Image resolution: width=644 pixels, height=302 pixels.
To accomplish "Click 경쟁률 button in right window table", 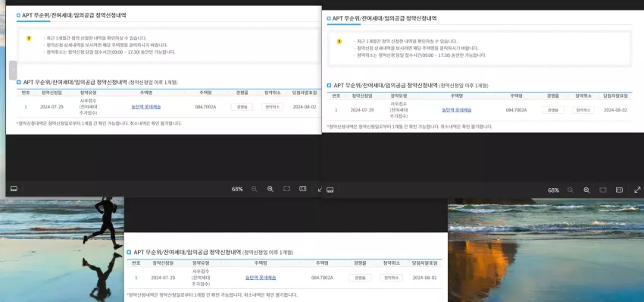I will [x=553, y=110].
